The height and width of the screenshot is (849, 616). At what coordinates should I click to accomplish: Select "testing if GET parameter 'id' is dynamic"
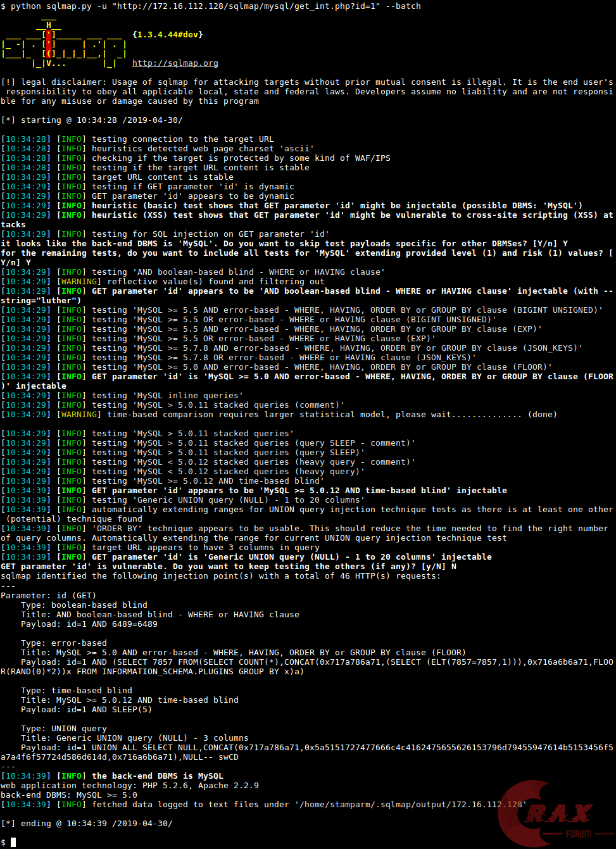coord(193,187)
